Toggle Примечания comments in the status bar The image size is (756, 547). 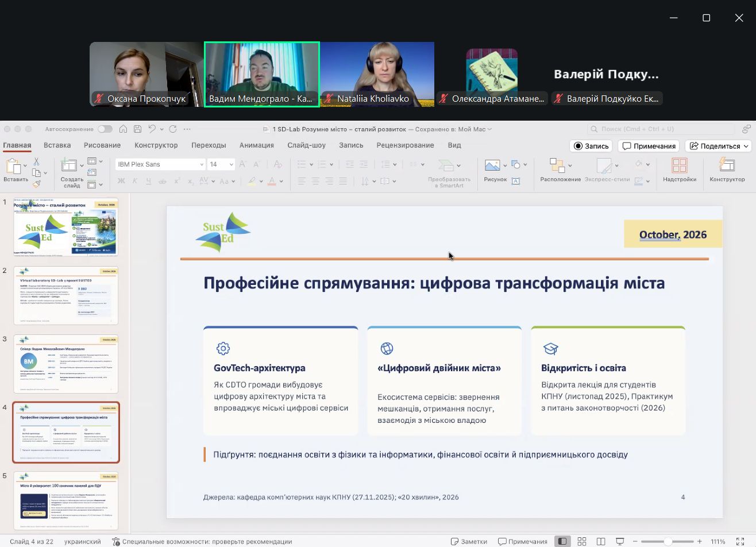(x=523, y=541)
